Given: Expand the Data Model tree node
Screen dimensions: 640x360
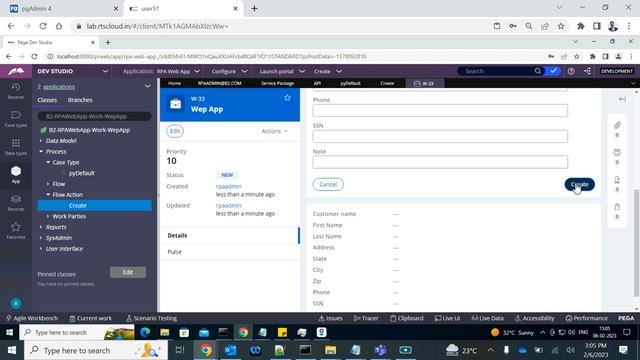Looking at the screenshot, I should coord(41,141).
